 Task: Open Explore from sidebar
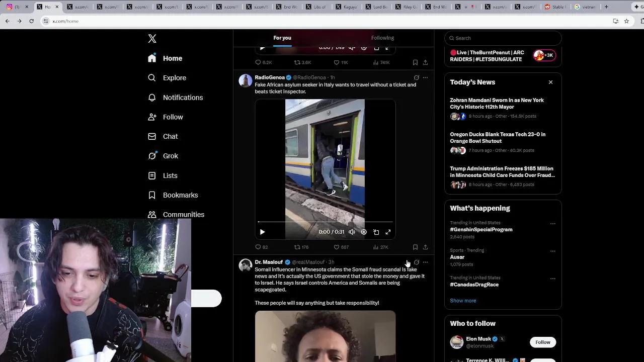pyautogui.click(x=167, y=78)
